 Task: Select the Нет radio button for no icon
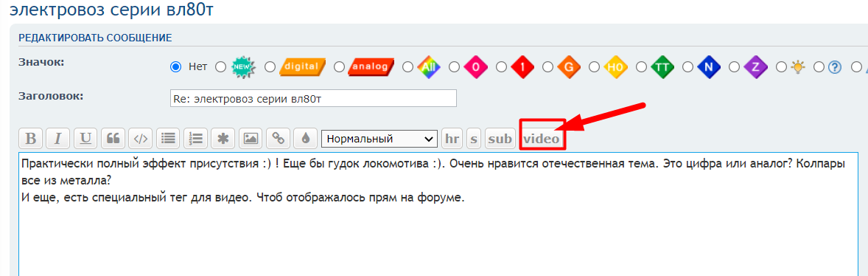[176, 67]
